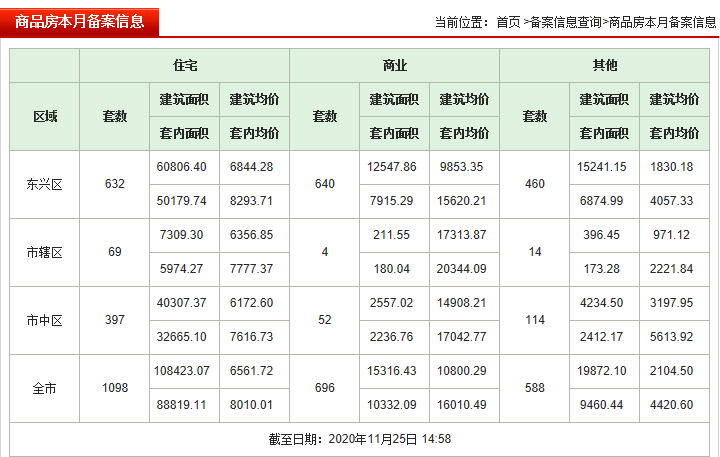Select the red 商品房本月备案信息 title tab

[x=79, y=21]
